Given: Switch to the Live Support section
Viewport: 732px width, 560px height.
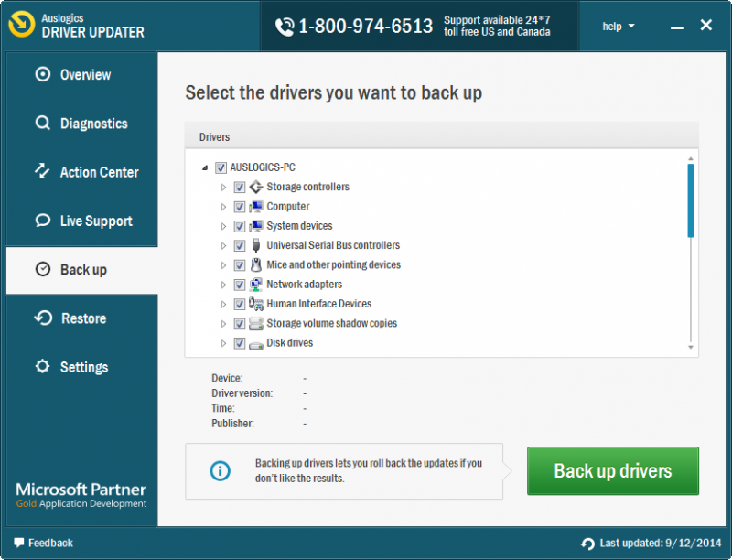Looking at the screenshot, I should [x=81, y=221].
